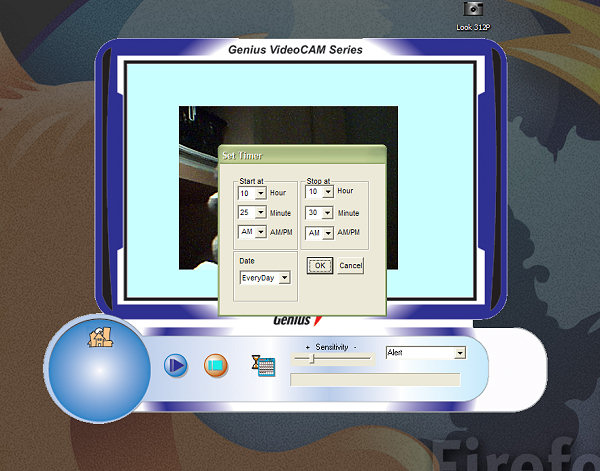Screen dimensions: 600x471
Task: Open the timer schedule icon
Action: click(263, 365)
